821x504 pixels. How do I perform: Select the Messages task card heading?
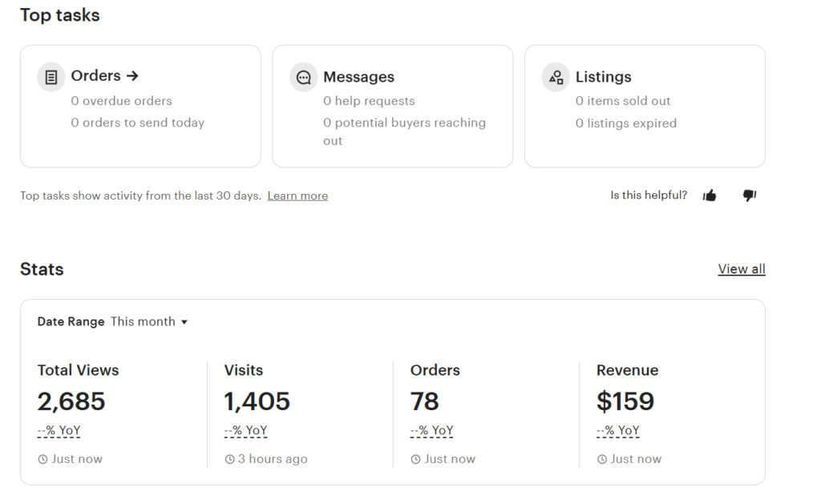[358, 77]
